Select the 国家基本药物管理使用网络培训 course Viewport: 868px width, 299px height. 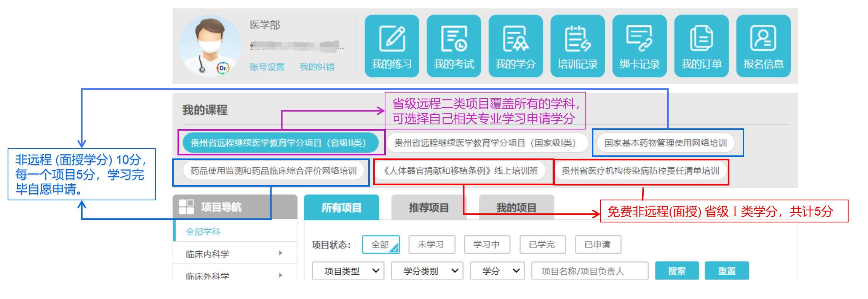point(665,143)
